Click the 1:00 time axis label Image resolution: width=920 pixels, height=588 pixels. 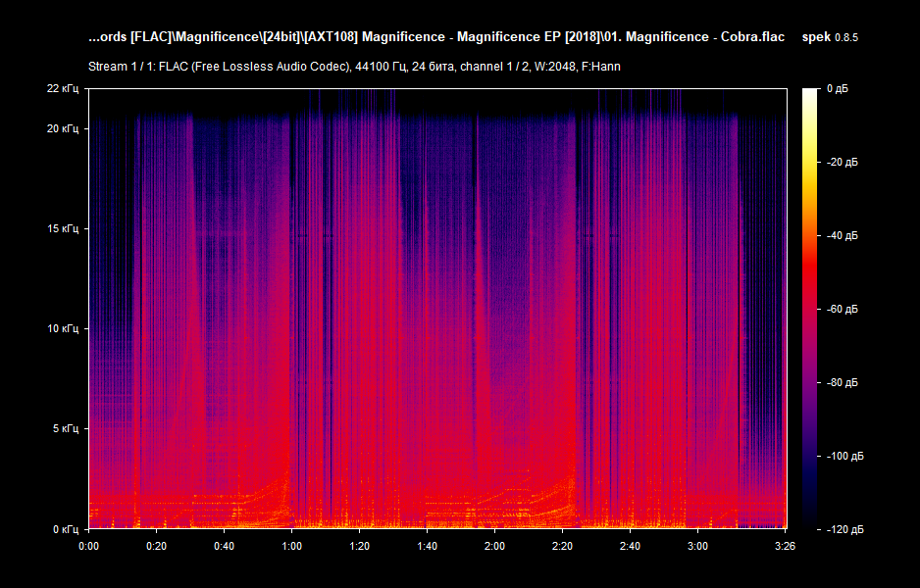pyautogui.click(x=291, y=547)
